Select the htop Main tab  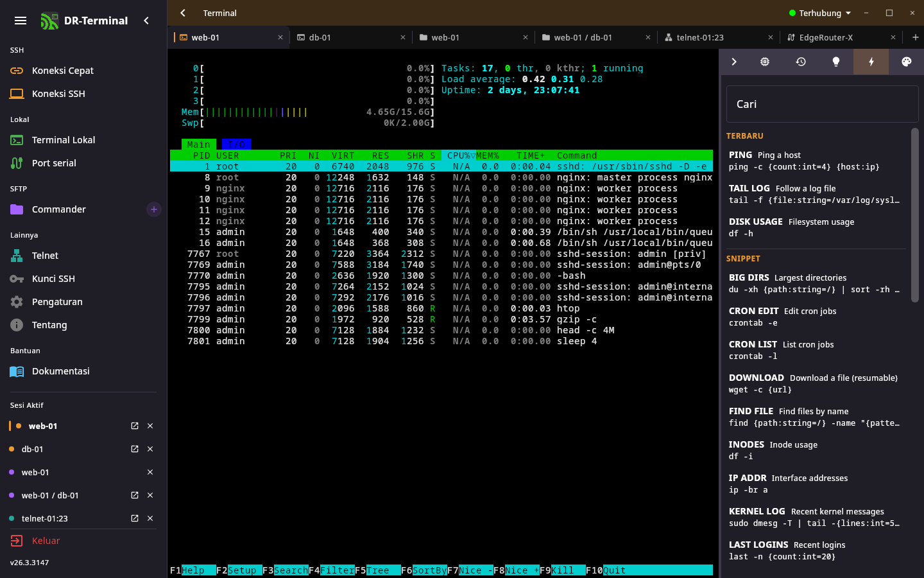(199, 144)
